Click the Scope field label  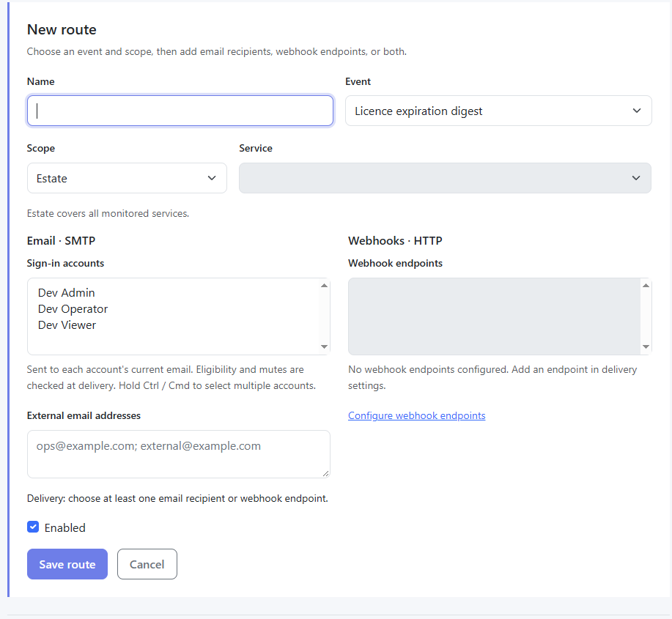click(41, 148)
